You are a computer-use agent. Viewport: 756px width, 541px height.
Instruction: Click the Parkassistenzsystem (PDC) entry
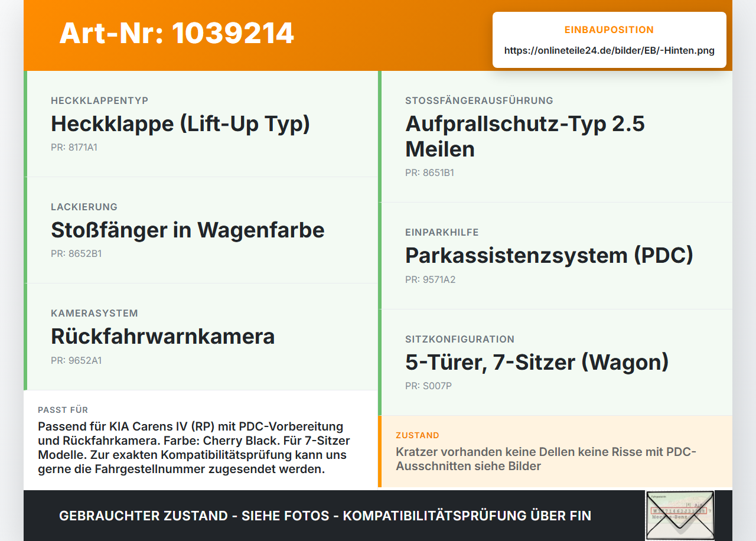(555, 256)
